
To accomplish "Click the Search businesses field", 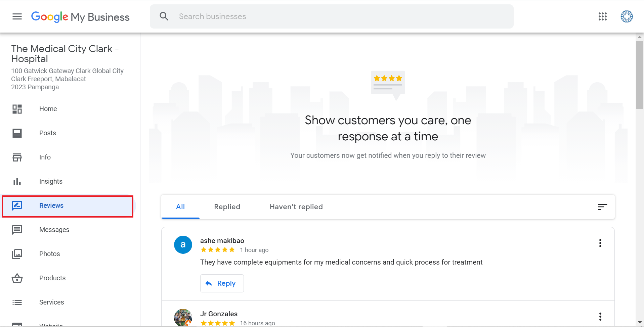I will click(336, 16).
